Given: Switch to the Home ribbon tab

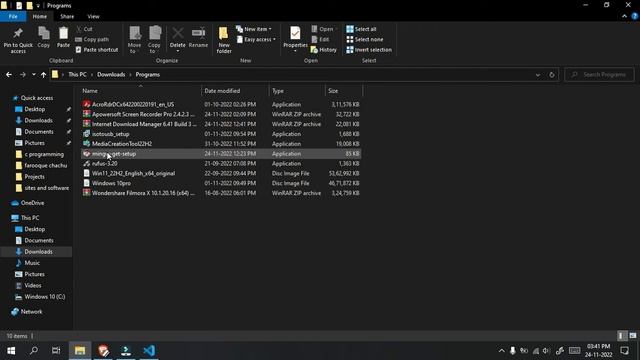Looking at the screenshot, I should tap(40, 16).
